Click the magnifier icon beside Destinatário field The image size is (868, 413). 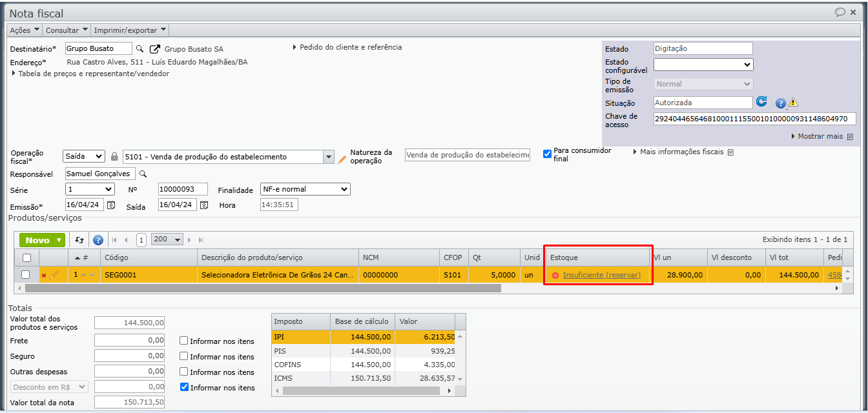tap(139, 49)
